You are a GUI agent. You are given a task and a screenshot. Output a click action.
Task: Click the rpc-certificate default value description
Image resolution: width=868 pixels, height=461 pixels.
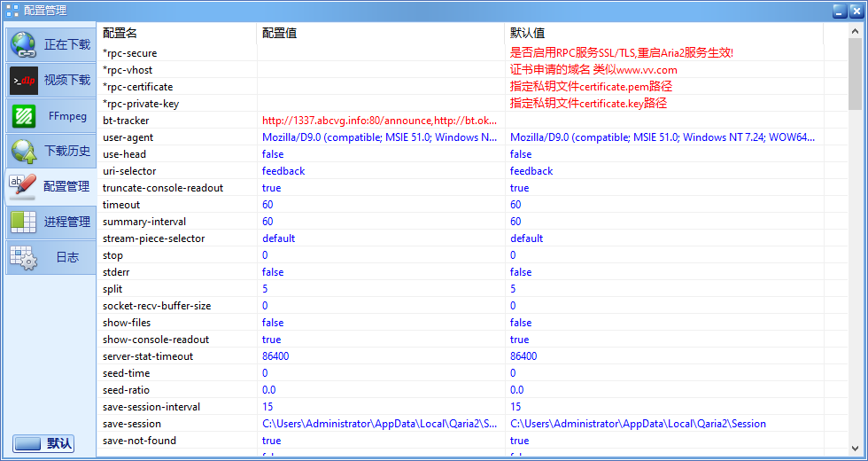(x=592, y=87)
